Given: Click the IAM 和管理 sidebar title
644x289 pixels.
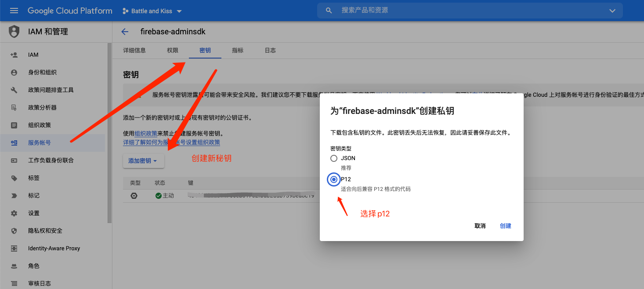Looking at the screenshot, I should pos(48,32).
